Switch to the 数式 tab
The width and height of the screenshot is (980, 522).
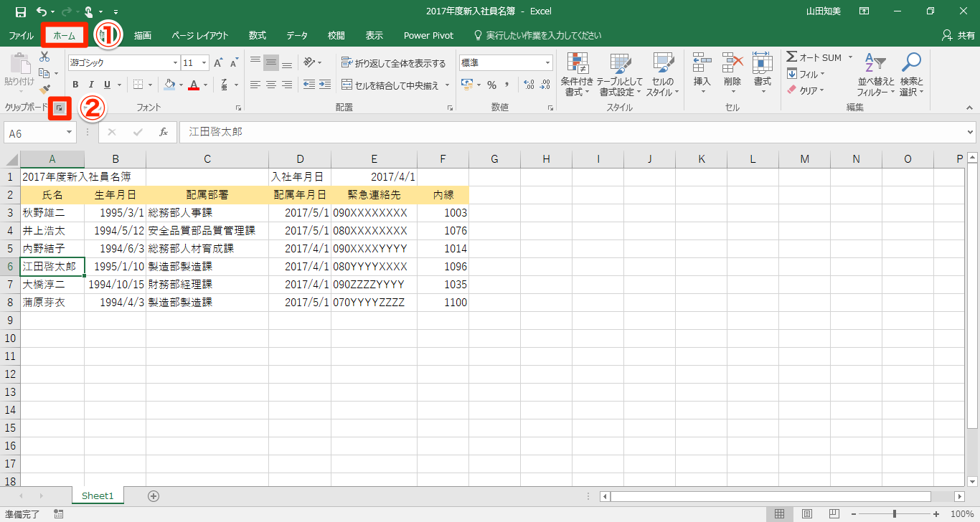point(258,35)
